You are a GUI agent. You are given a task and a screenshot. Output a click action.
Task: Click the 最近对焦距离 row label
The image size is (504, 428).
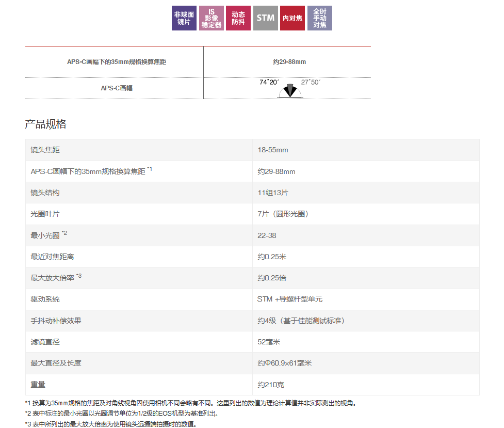[53, 257]
